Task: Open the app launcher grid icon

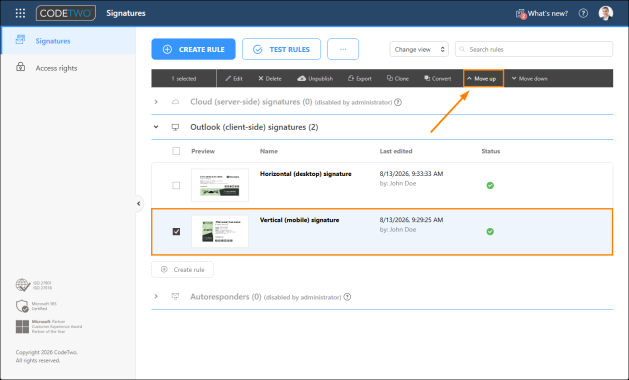Action: click(x=20, y=13)
